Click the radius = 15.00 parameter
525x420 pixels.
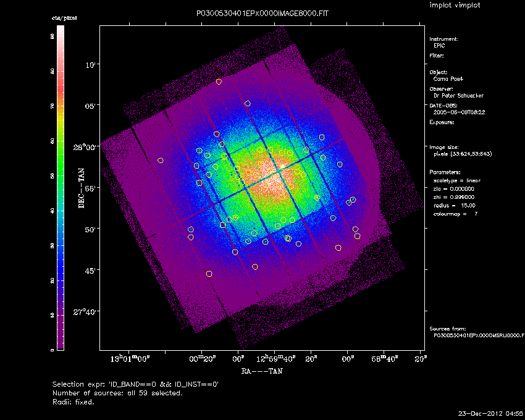[455, 205]
